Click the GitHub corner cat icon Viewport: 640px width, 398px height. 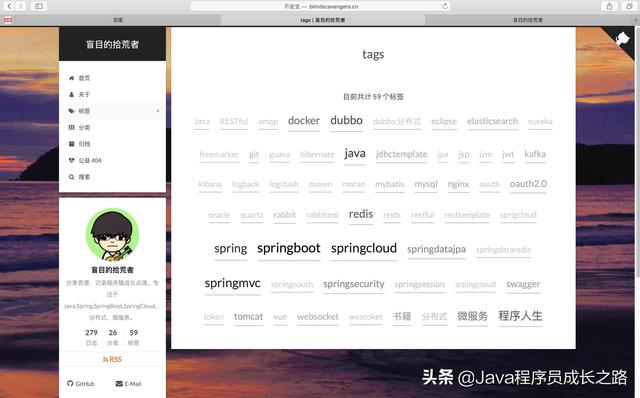[x=622, y=39]
